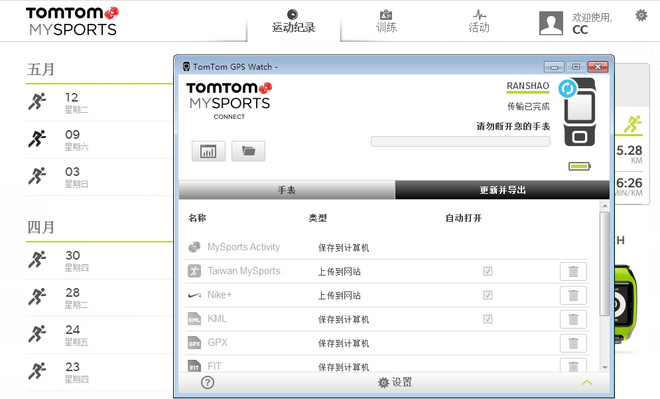The height and width of the screenshot is (399, 660).
Task: Switch to the 训练 tab
Action: (386, 21)
